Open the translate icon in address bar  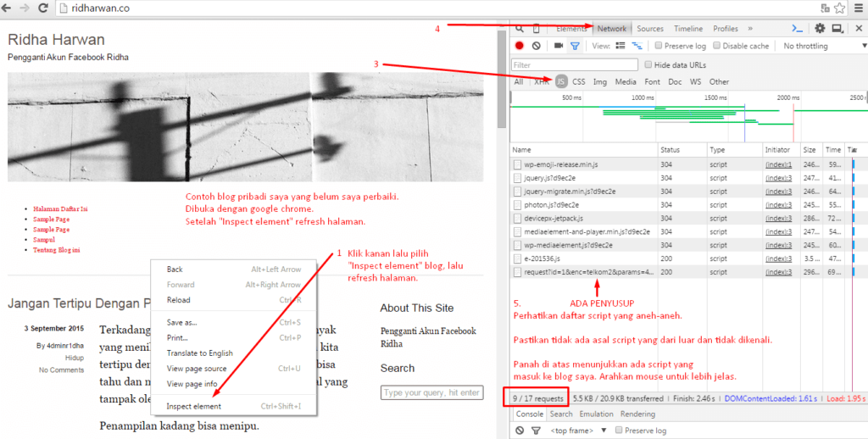(826, 8)
